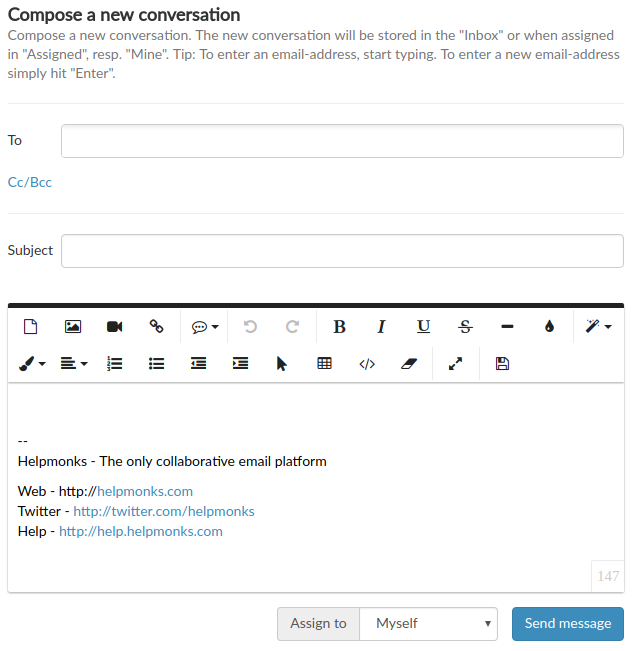Open the speech bubble dropdown

(205, 326)
